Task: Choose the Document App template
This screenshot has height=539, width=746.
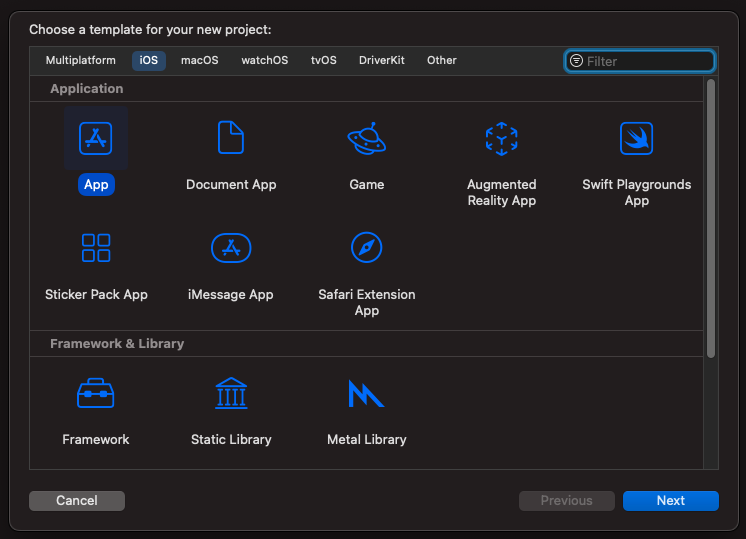Action: click(x=231, y=138)
